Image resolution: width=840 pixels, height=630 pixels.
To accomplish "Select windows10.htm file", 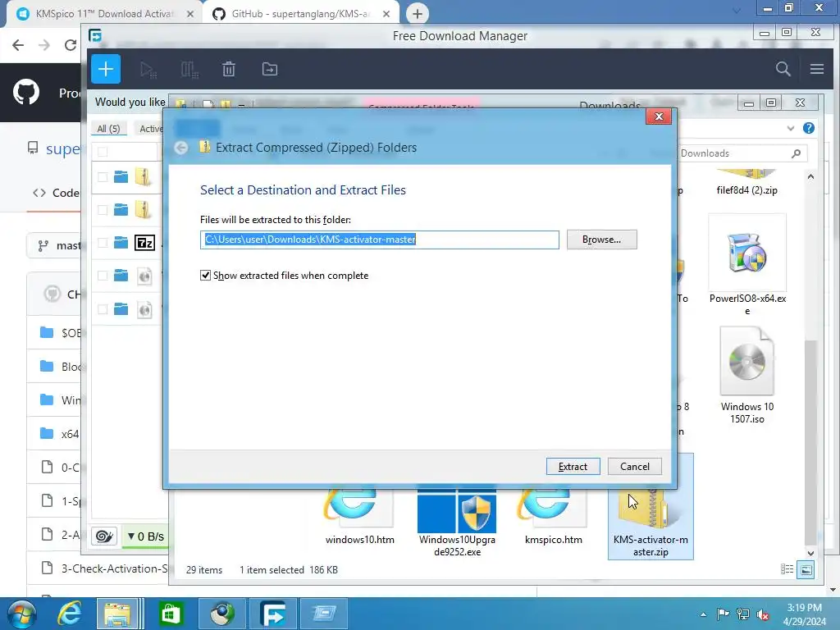I will click(359, 517).
